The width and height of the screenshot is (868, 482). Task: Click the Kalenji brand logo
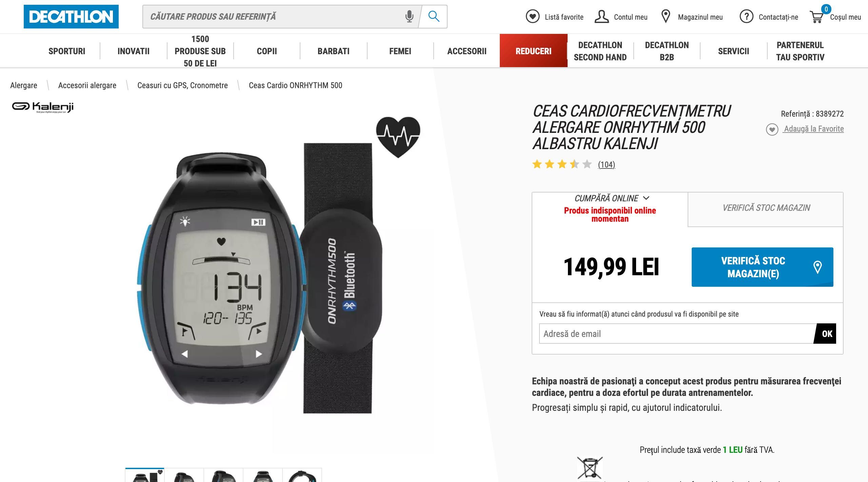43,107
